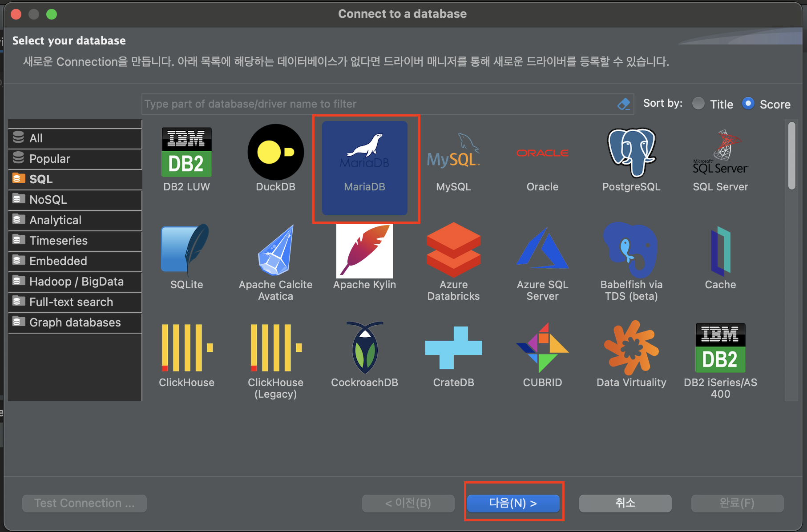The height and width of the screenshot is (532, 807).
Task: Select the Score sort radio button
Action: tap(748, 103)
